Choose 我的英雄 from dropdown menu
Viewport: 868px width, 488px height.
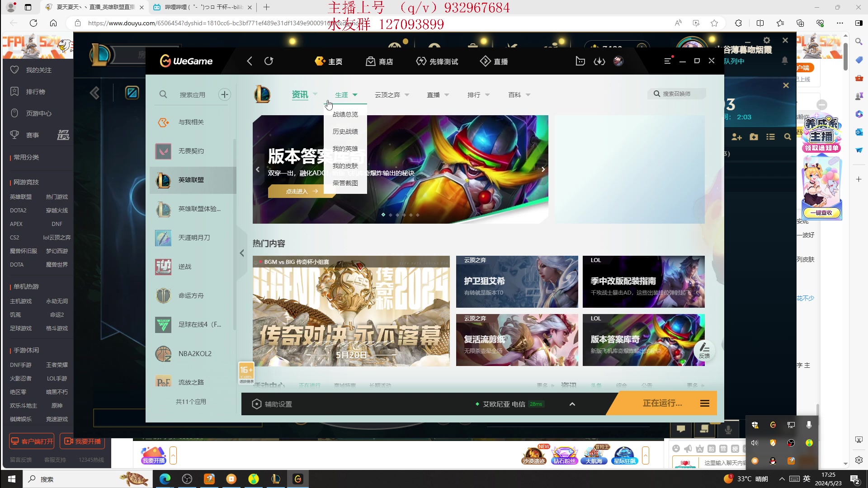tap(345, 149)
